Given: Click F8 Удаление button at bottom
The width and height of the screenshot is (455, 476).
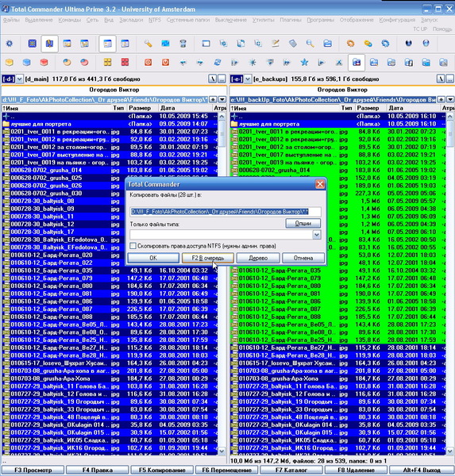Looking at the screenshot, I should 356,470.
